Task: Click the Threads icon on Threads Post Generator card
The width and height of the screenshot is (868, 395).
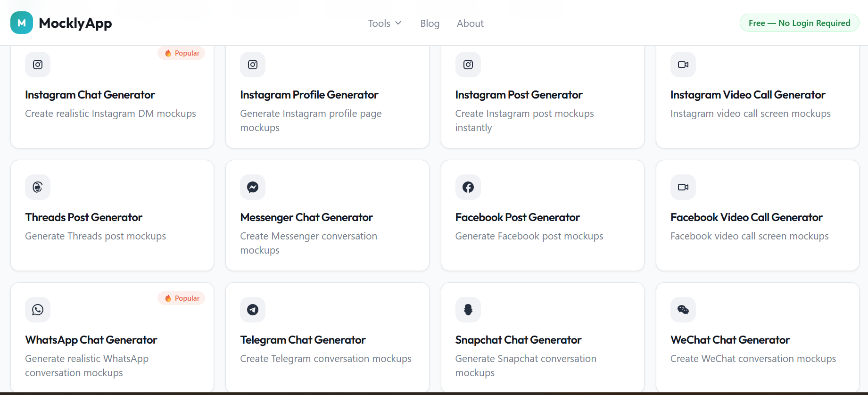Action: (37, 187)
